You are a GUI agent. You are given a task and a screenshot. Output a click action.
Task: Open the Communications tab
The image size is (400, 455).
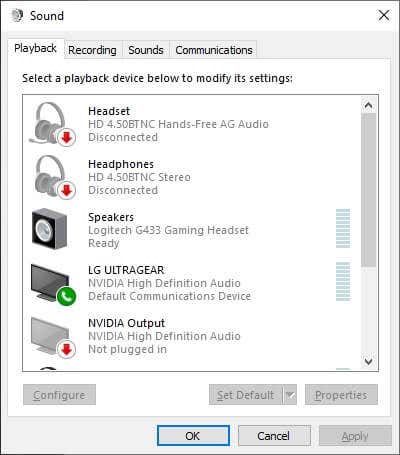(x=214, y=50)
